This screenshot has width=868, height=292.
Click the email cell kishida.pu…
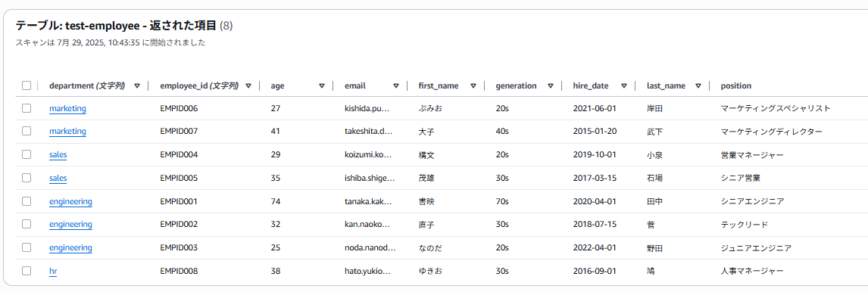pyautogui.click(x=367, y=108)
